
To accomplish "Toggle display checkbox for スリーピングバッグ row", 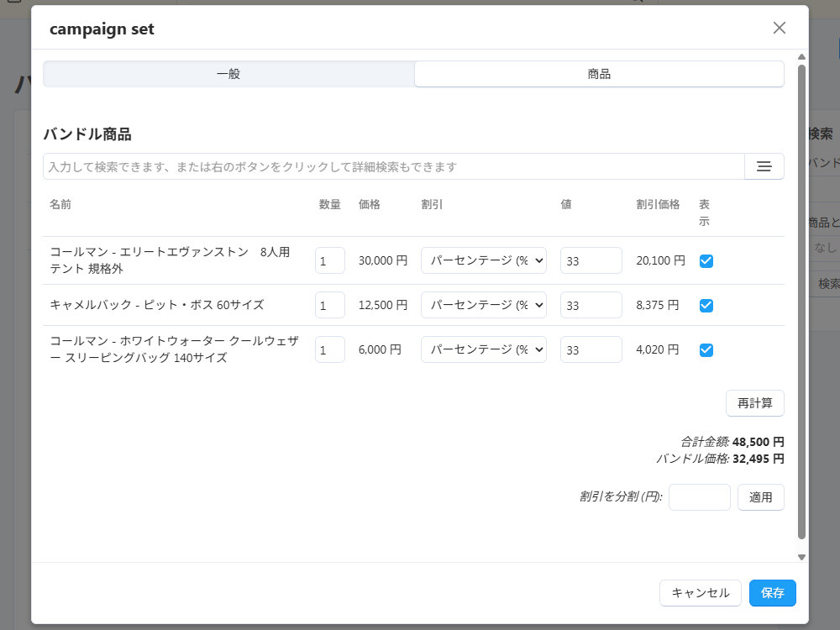I will coord(706,350).
